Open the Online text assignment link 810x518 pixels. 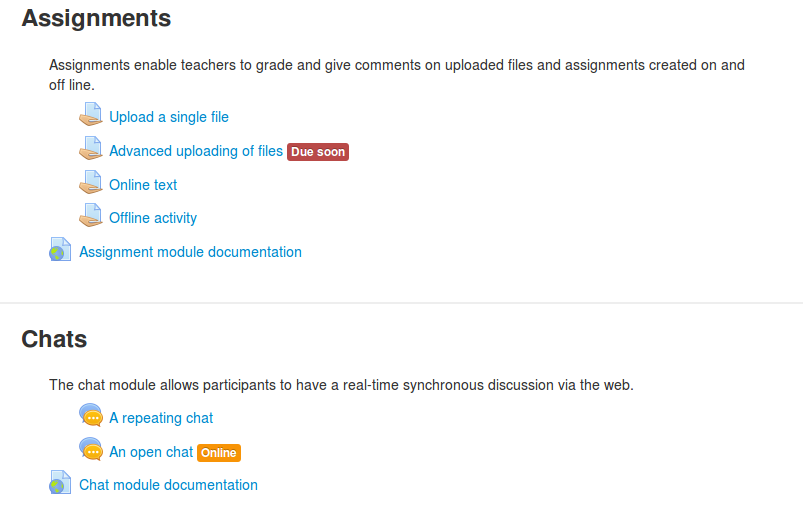tap(143, 185)
